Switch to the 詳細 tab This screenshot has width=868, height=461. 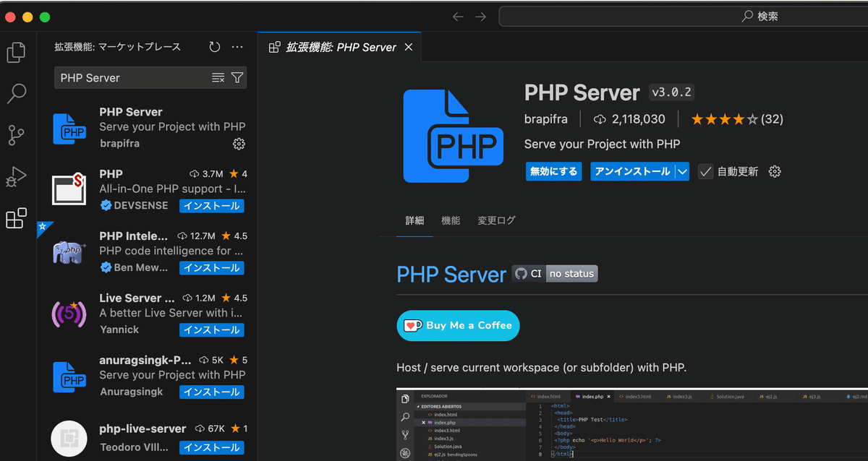[x=414, y=220]
